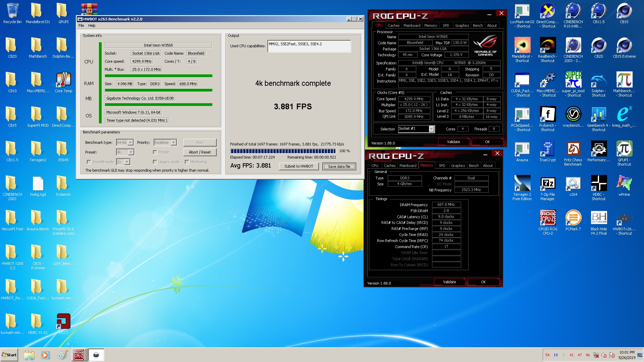Viewport: 644px width, 362px height.
Task: Open the frybench shortcut icon
Action: point(547,119)
